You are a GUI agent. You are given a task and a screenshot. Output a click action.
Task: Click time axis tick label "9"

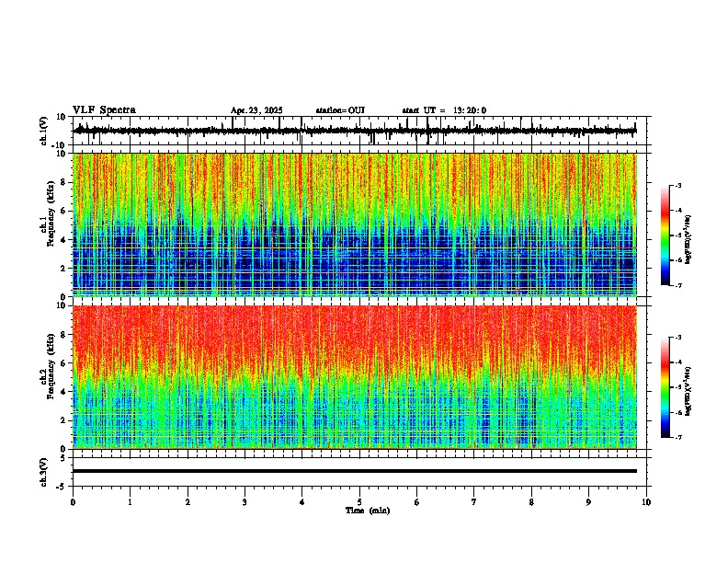(x=588, y=502)
